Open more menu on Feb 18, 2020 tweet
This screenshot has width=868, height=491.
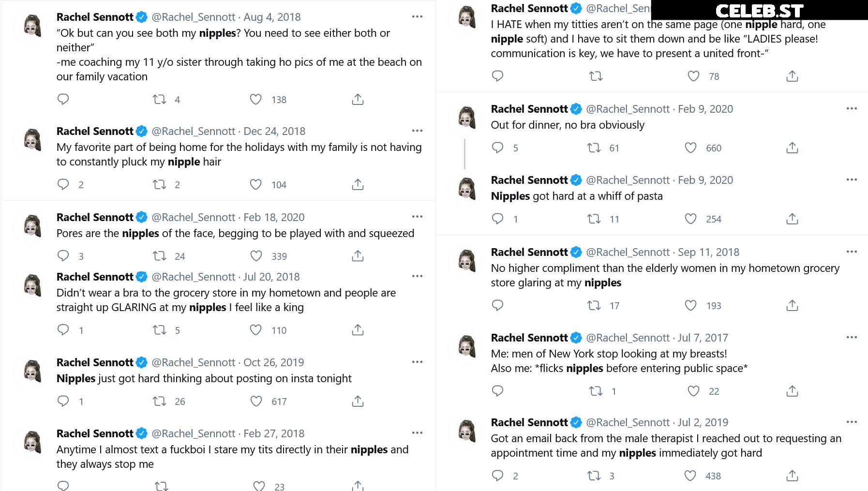coord(417,217)
